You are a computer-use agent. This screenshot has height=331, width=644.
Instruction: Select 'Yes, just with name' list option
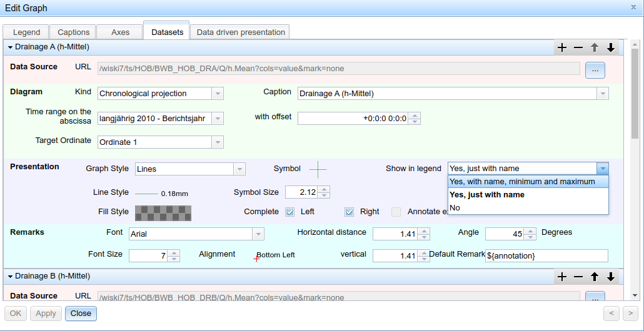coord(528,195)
